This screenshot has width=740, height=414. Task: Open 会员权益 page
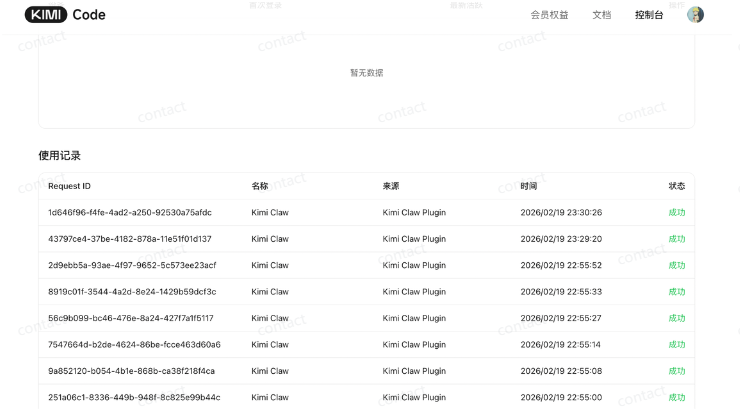pyautogui.click(x=549, y=15)
